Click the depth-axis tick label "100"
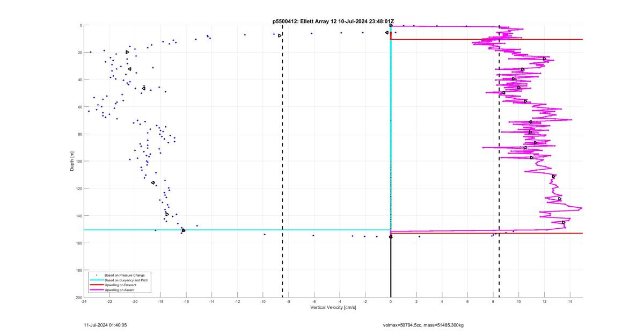This screenshot has height=334, width=644. (x=78, y=161)
